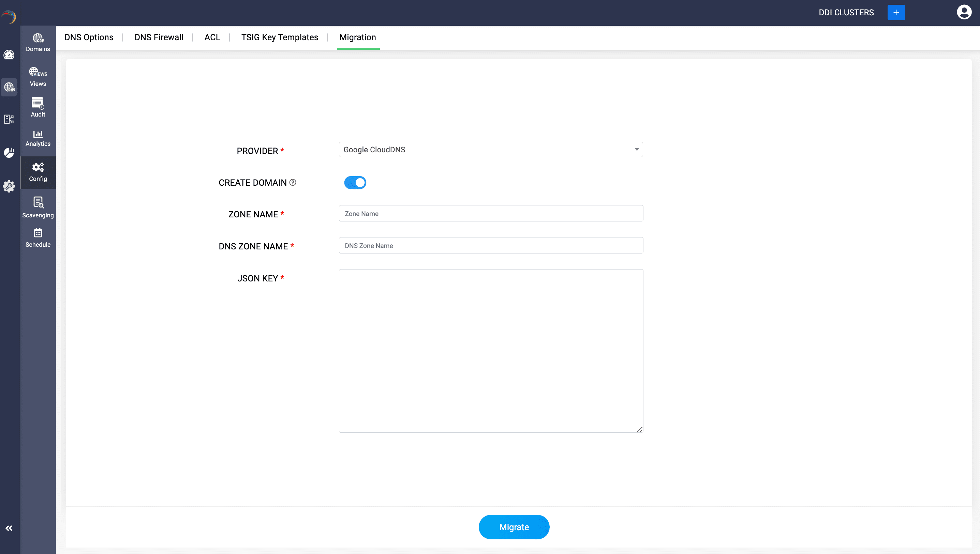Open the Views sidebar icon

click(x=38, y=76)
